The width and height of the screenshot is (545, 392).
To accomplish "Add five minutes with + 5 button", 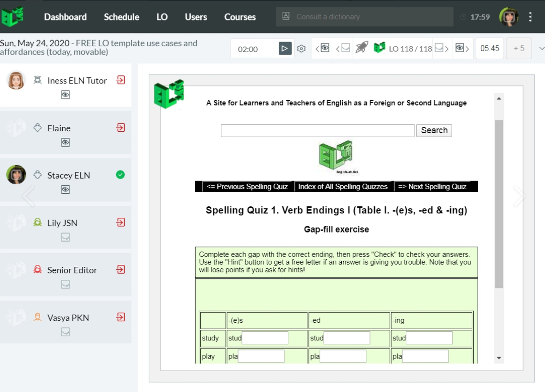I will [x=519, y=48].
